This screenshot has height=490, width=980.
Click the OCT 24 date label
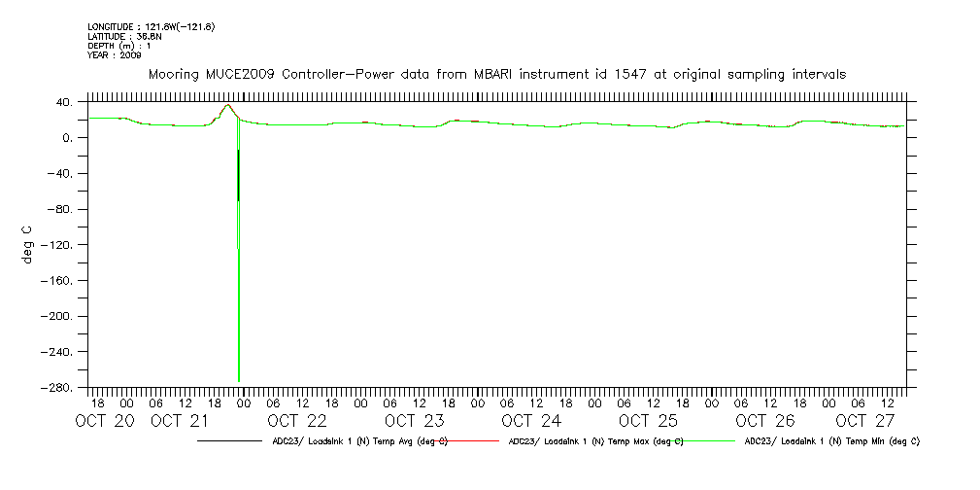pos(530,421)
